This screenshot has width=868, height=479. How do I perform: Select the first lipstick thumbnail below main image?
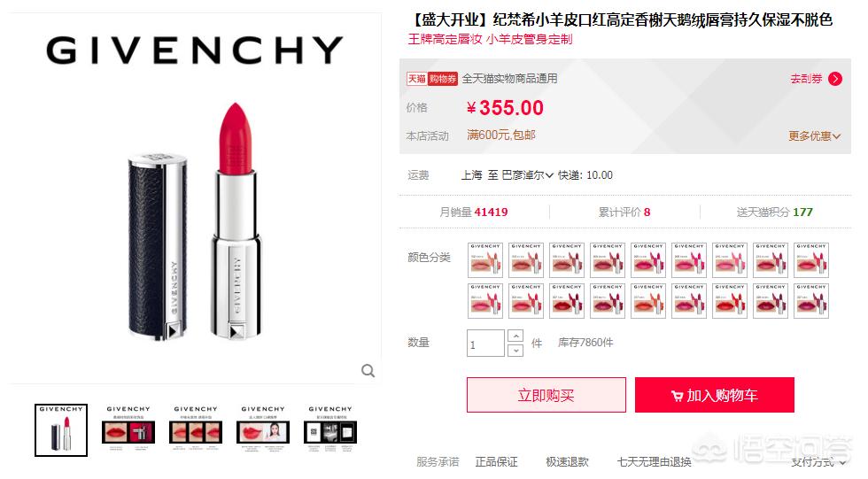pos(61,429)
